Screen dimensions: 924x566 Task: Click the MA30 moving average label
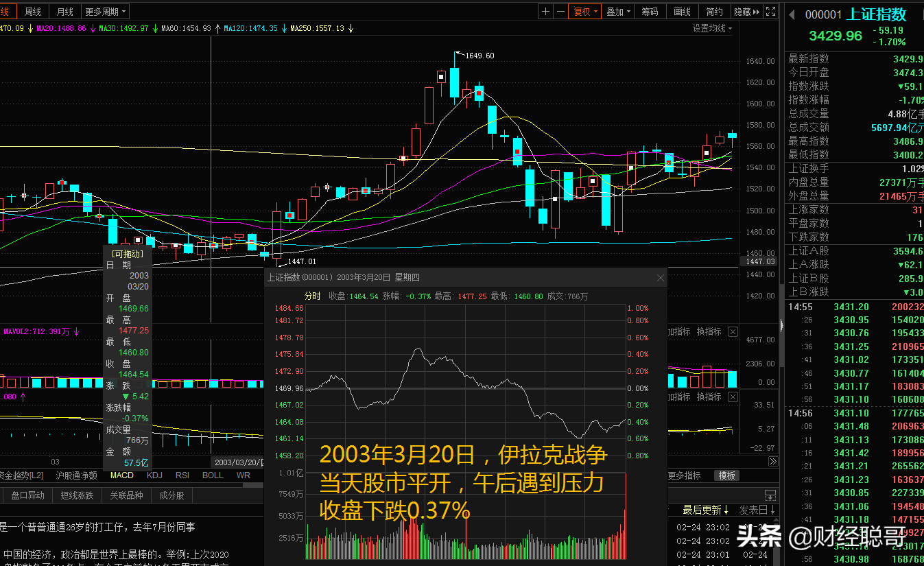click(124, 29)
